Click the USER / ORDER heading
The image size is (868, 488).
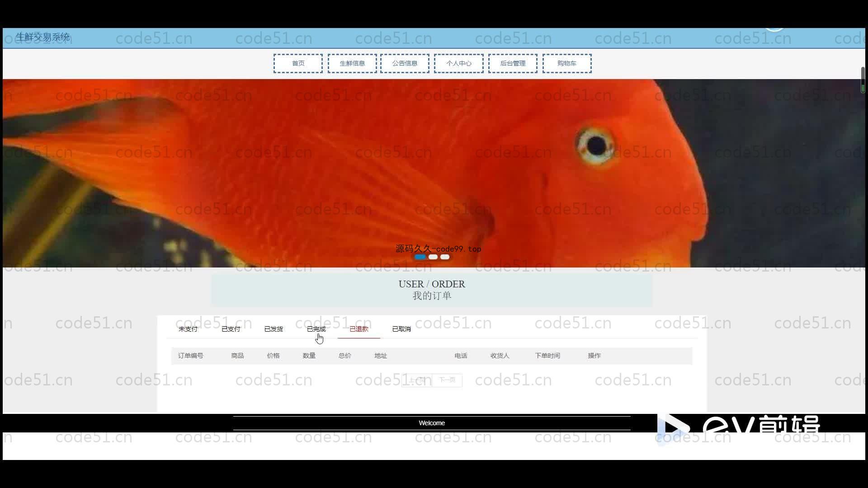point(432,284)
